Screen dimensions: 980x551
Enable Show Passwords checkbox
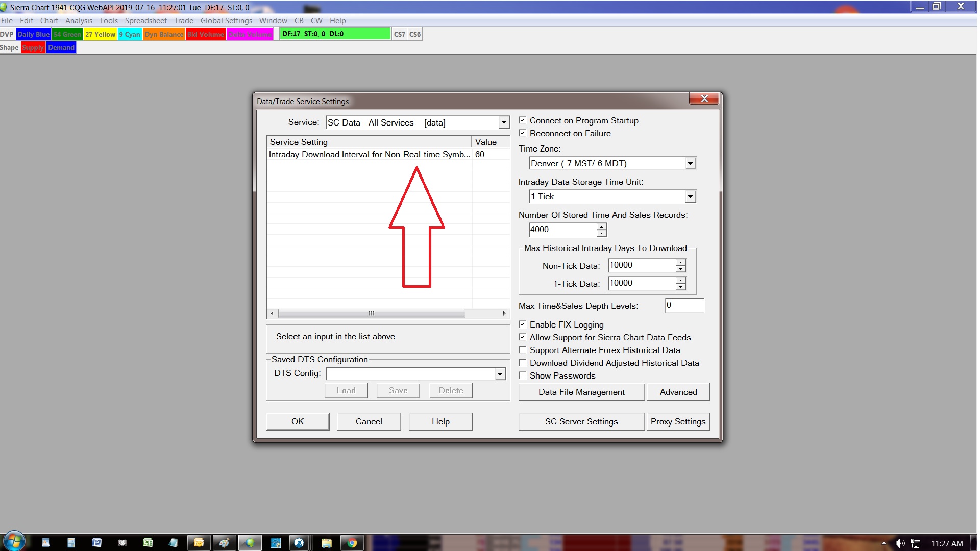(x=522, y=375)
